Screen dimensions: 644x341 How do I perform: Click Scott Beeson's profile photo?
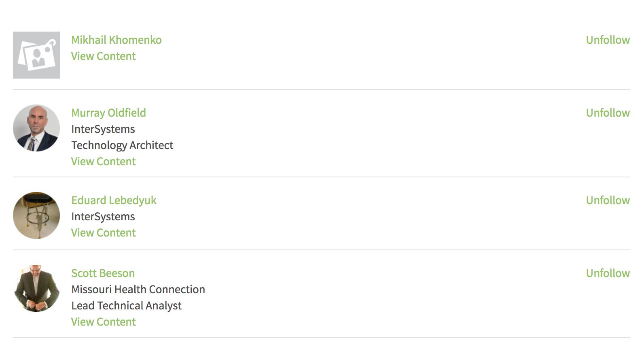[36, 288]
